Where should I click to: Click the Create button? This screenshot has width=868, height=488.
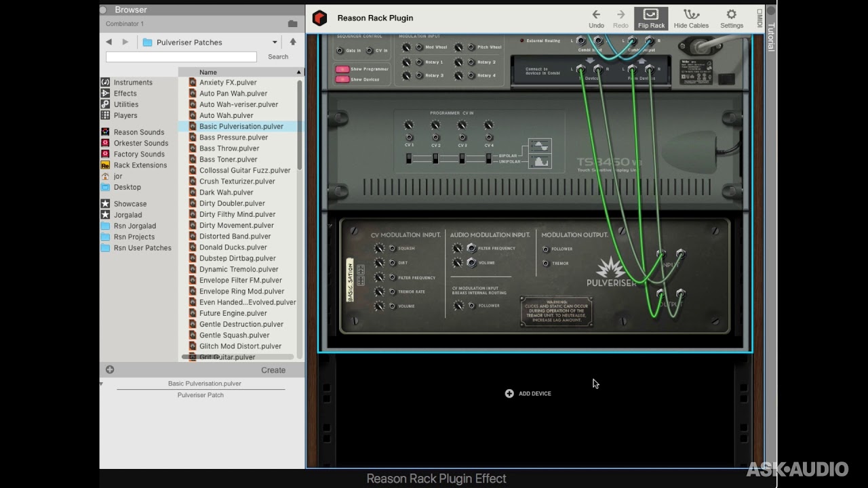tap(273, 370)
